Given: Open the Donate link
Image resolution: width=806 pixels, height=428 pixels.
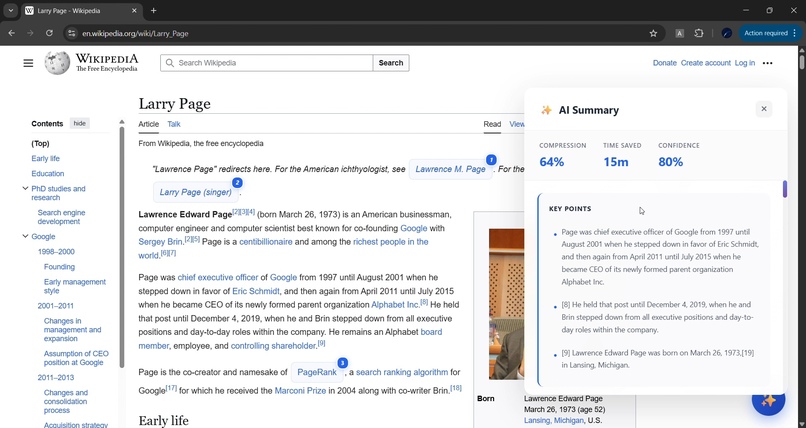Looking at the screenshot, I should click(x=665, y=63).
